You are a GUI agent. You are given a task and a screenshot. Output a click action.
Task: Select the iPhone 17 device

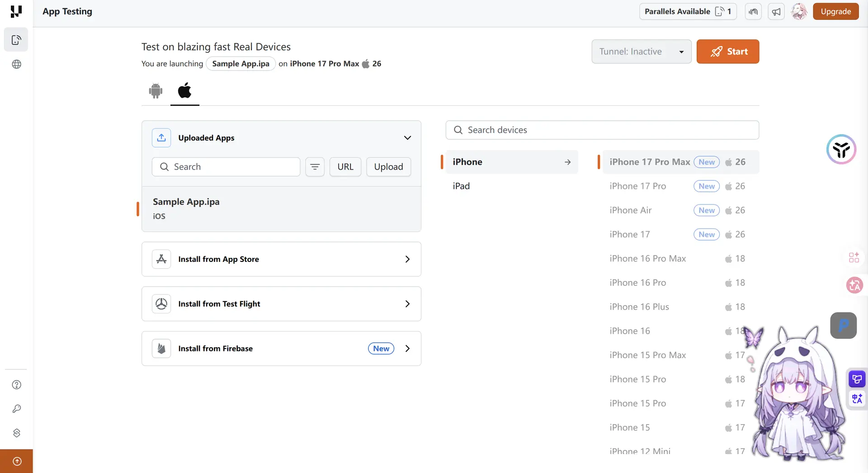click(681, 234)
